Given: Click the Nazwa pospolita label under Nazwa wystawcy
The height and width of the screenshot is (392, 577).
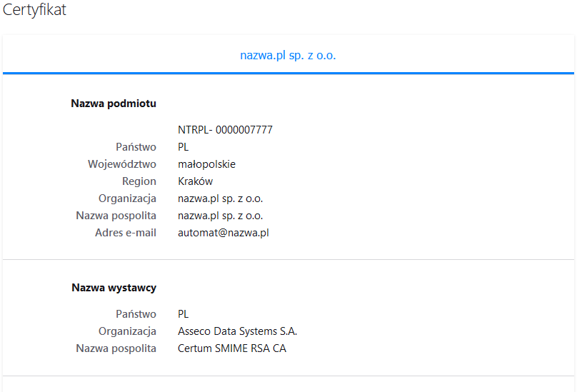Looking at the screenshot, I should (x=116, y=348).
